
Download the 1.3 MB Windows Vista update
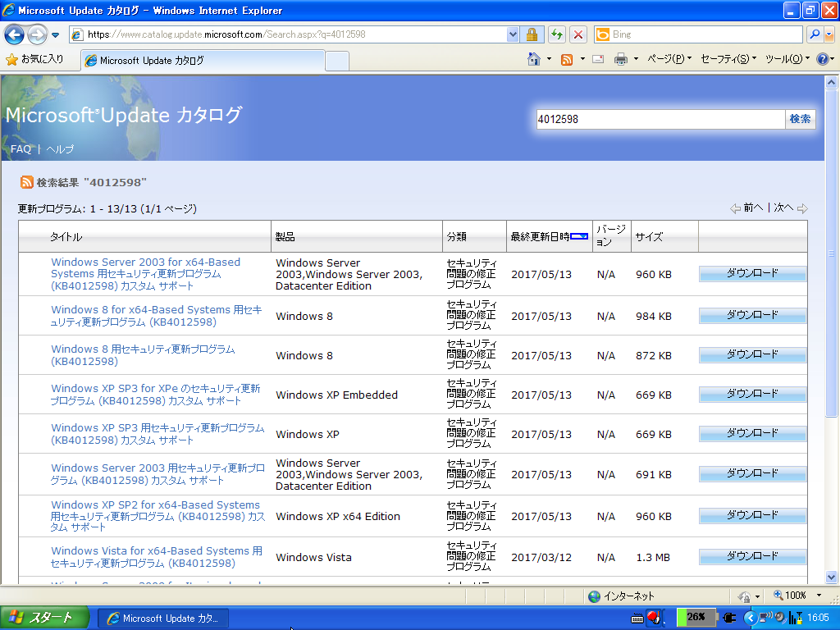point(752,557)
